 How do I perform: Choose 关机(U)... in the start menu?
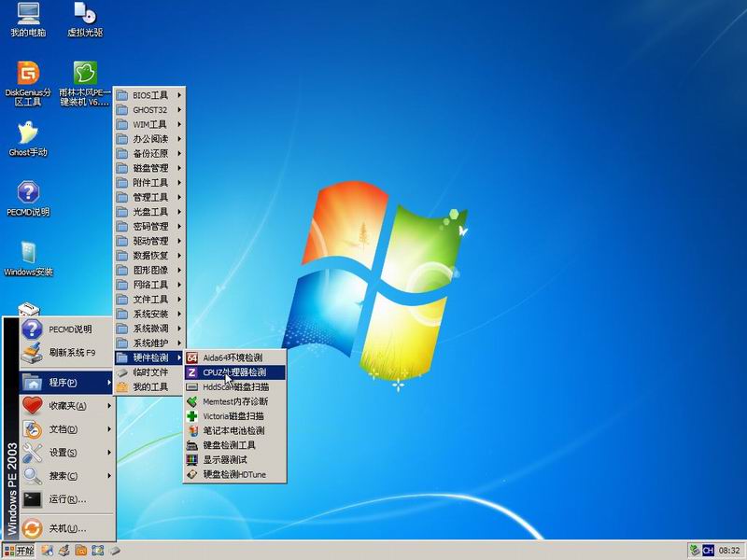pyautogui.click(x=66, y=528)
